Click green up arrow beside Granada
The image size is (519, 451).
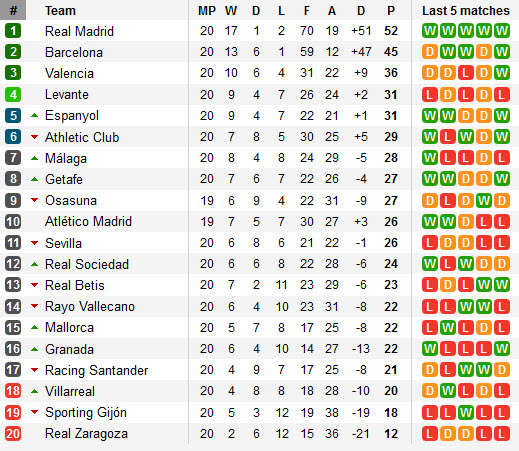coord(34,349)
